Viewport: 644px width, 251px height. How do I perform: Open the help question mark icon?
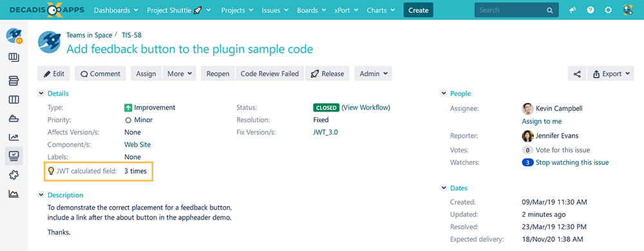(591, 10)
